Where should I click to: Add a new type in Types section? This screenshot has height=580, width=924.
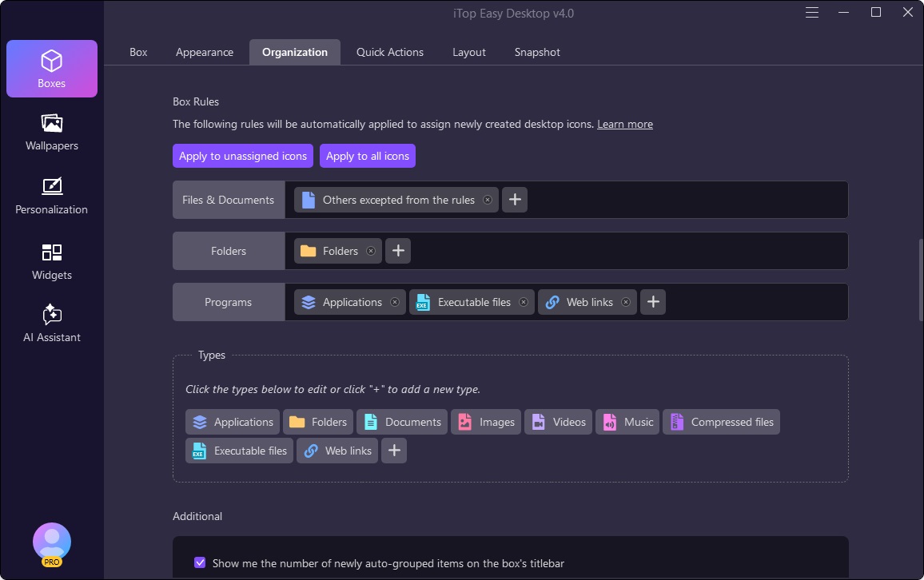click(393, 451)
